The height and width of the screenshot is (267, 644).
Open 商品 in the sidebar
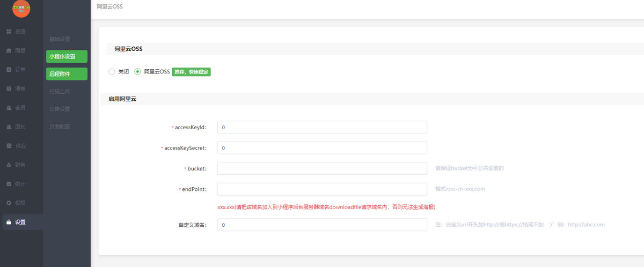tap(21, 50)
